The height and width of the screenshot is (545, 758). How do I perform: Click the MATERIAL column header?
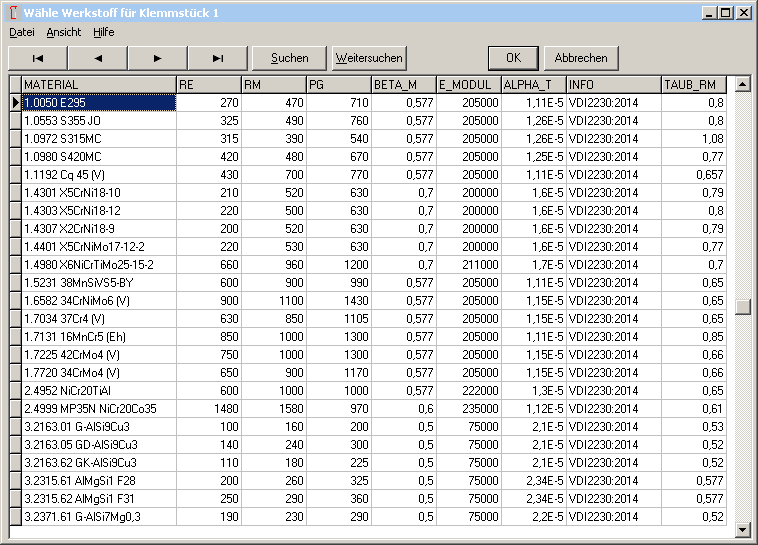click(98, 84)
